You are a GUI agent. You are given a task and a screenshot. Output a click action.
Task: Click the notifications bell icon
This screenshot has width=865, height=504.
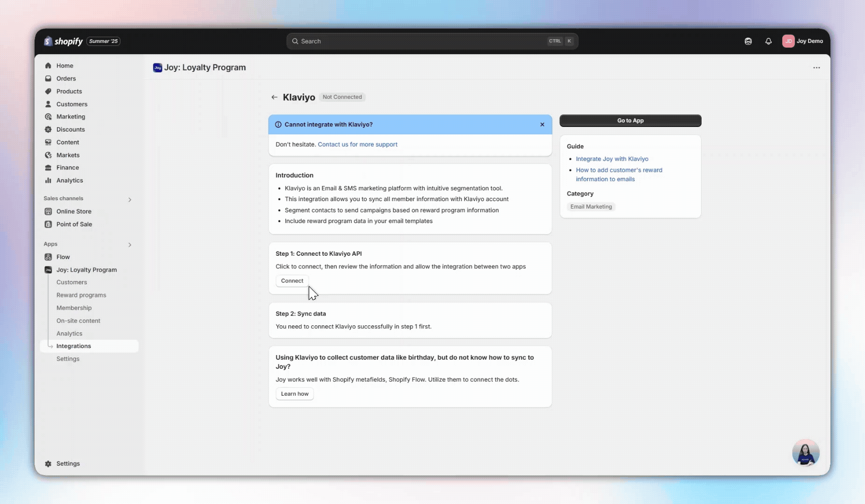(x=768, y=41)
